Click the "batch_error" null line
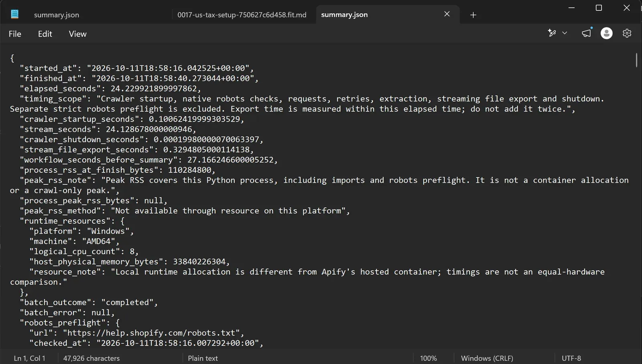This screenshot has height=364, width=642. point(67,313)
